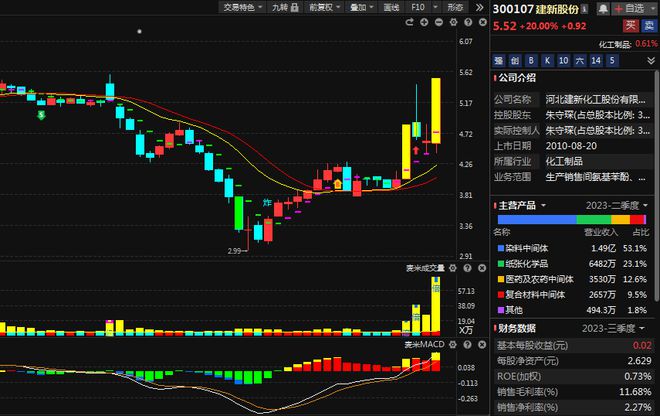Open the 交易特色 dropdown menu
The height and width of the screenshot is (416, 660).
point(242,7)
